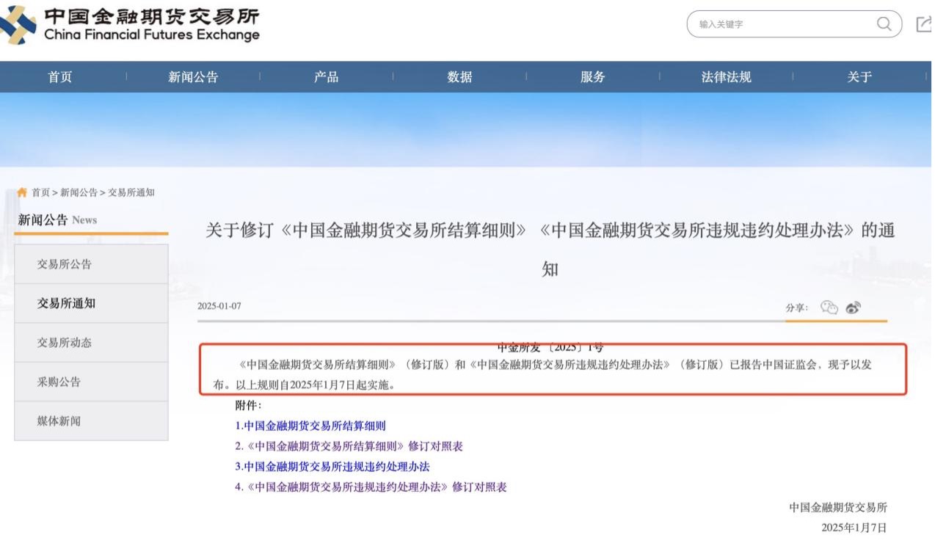Screen dimensions: 935x560
Task: Select 交易所动态 in the sidebar
Action: pos(65,343)
